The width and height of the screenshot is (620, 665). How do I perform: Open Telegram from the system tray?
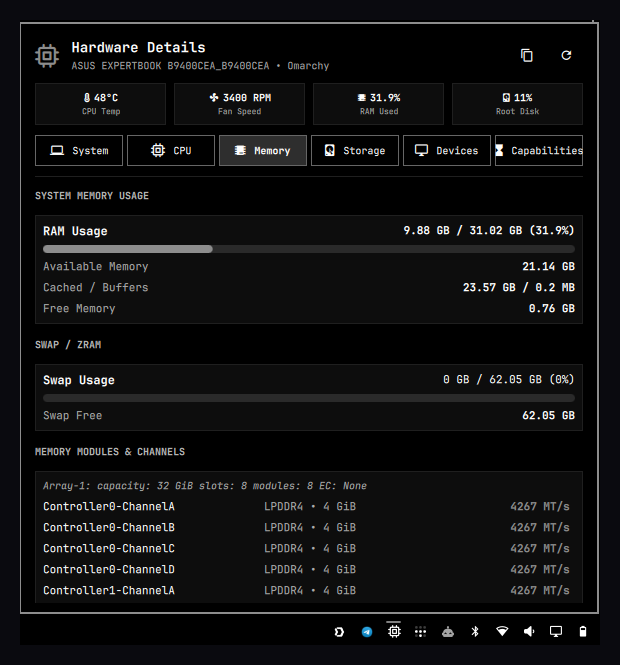pos(367,632)
